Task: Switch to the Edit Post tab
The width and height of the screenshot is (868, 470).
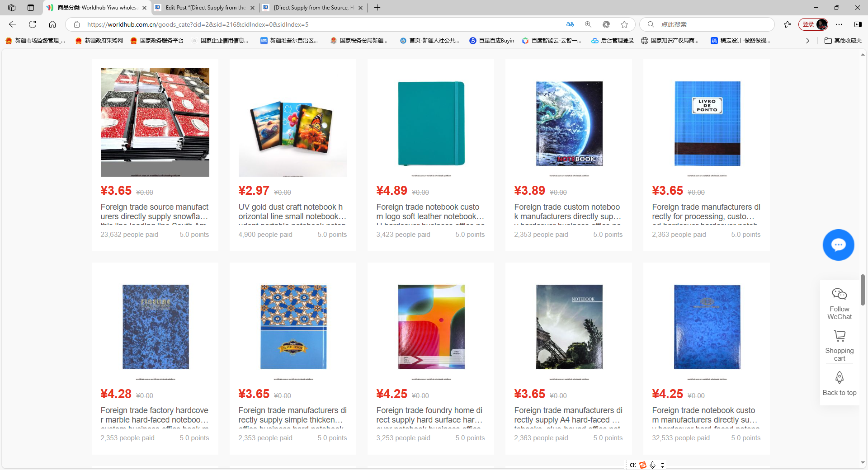Action: point(205,8)
